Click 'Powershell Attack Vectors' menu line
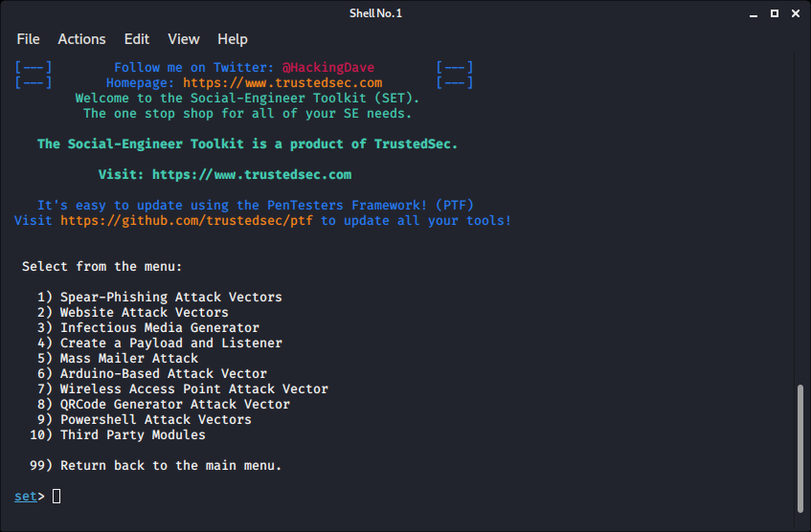Image resolution: width=811 pixels, height=532 pixels. pos(145,420)
